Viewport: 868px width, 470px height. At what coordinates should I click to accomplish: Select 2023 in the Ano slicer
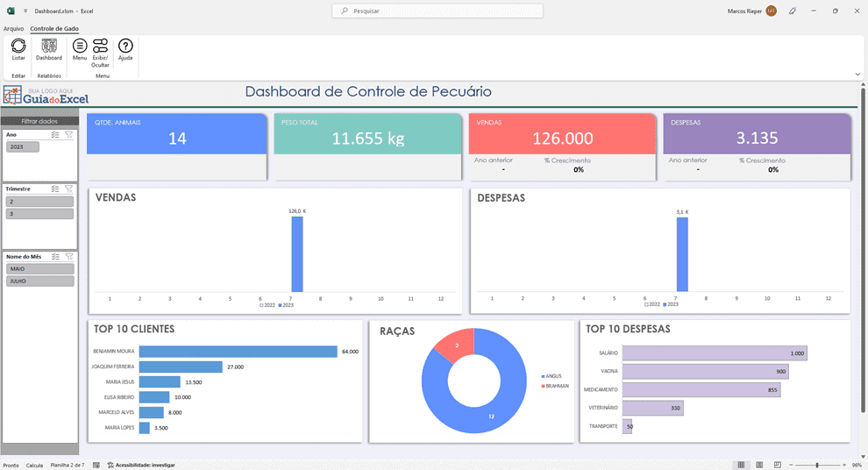tap(23, 147)
